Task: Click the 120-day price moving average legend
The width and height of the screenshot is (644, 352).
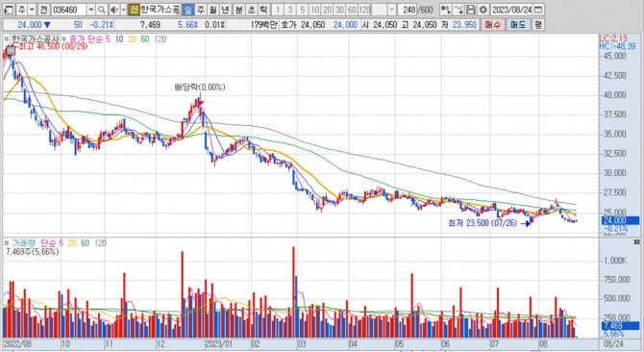Action: pyautogui.click(x=161, y=39)
